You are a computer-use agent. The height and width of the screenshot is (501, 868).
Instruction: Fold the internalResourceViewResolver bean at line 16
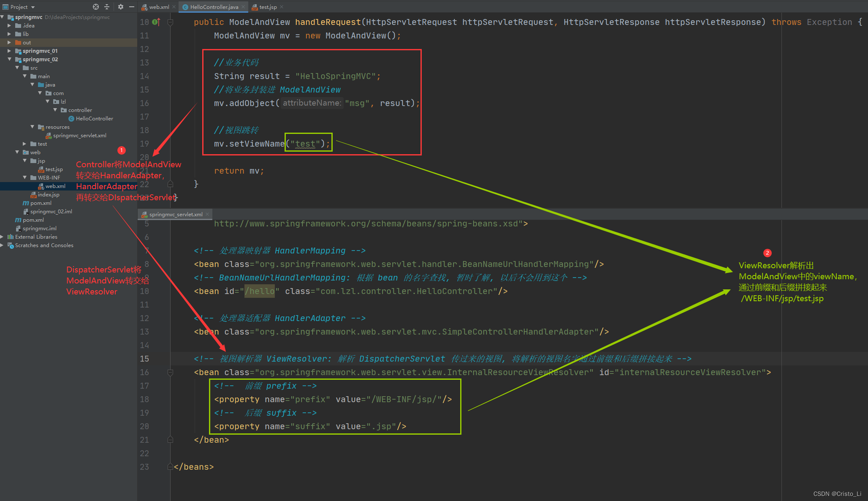tap(171, 372)
